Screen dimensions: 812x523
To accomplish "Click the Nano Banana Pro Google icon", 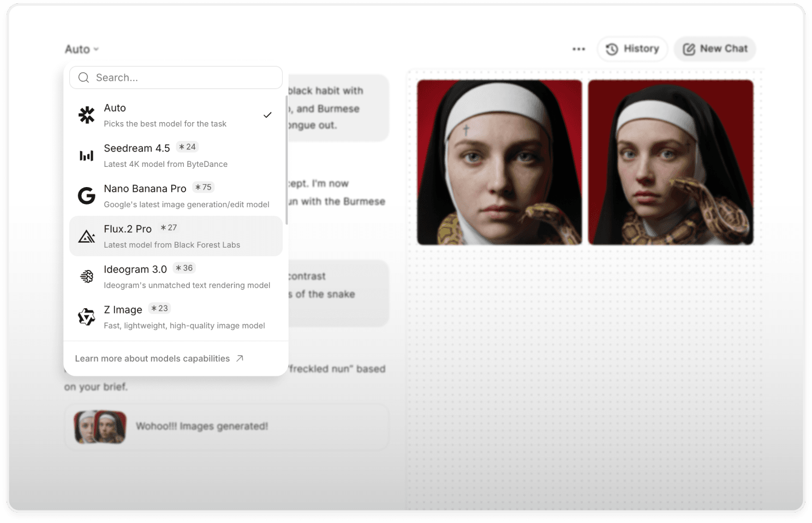I will point(86,196).
